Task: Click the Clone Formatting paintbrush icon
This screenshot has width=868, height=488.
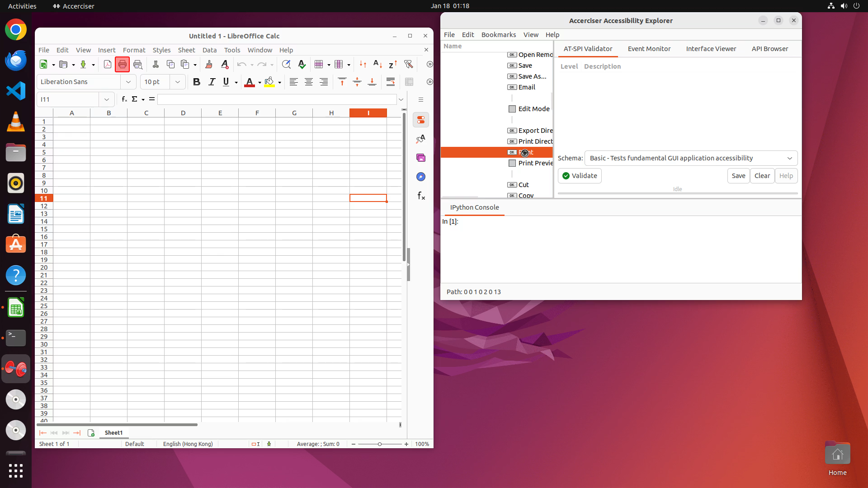Action: coord(209,65)
